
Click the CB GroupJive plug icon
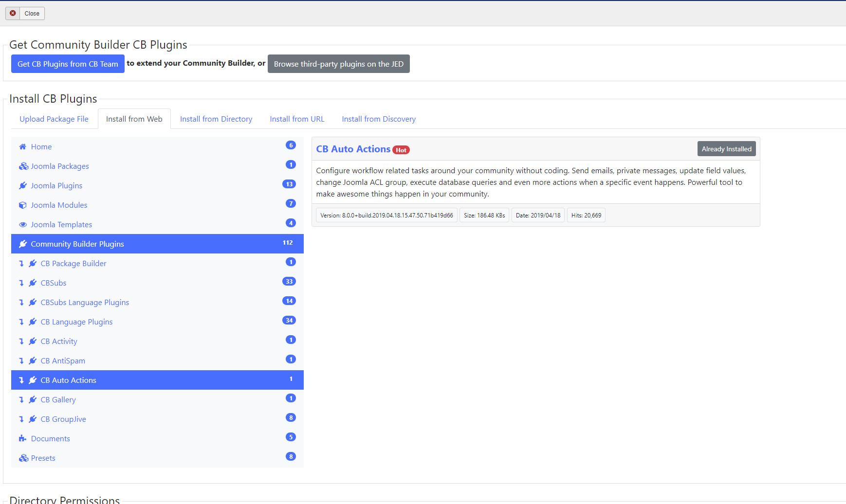[x=33, y=419]
